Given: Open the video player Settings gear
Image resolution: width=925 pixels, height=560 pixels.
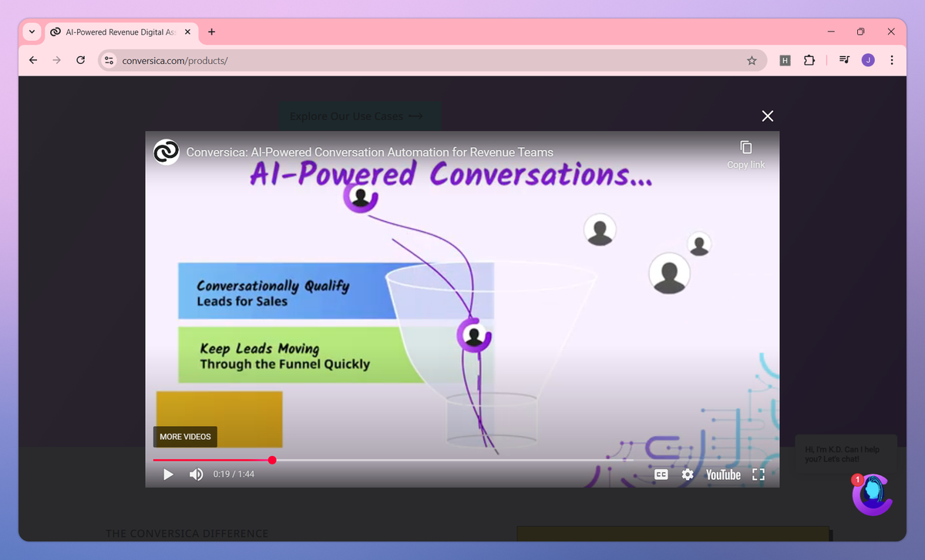Looking at the screenshot, I should pos(688,474).
